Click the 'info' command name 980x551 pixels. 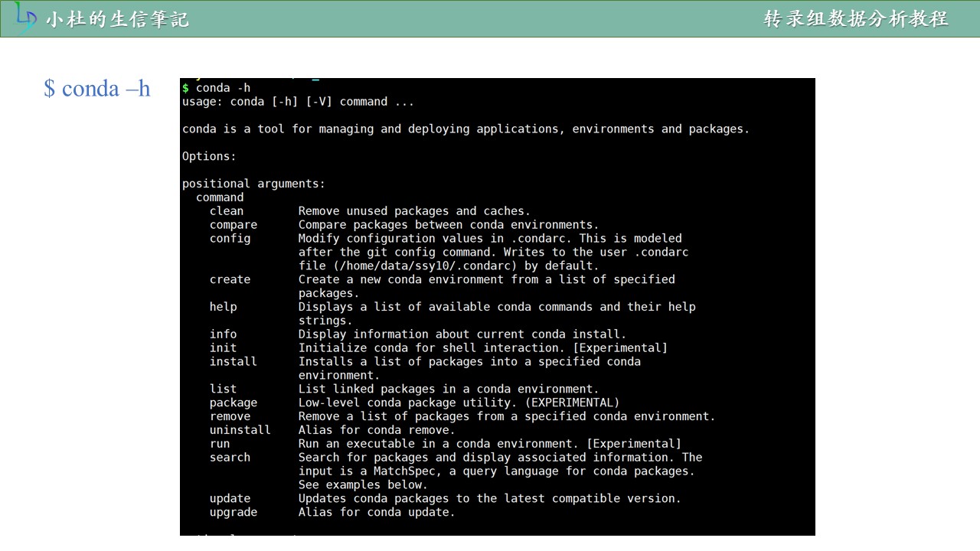(x=223, y=334)
